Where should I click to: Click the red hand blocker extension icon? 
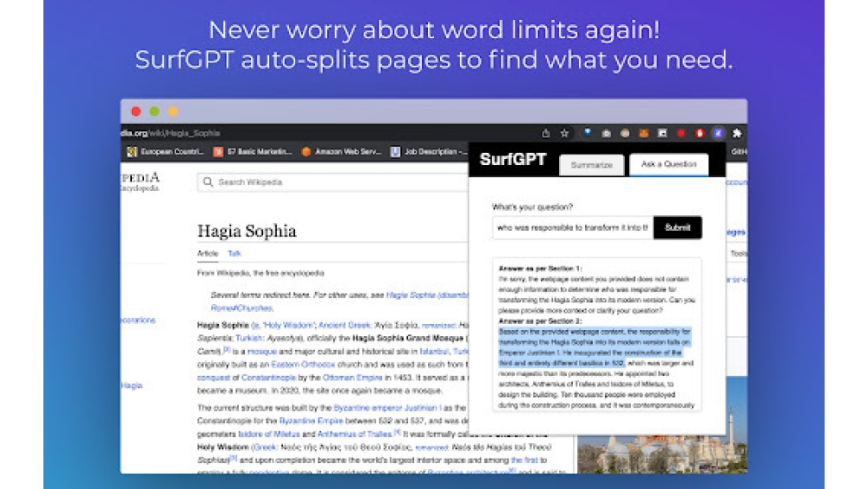click(700, 134)
